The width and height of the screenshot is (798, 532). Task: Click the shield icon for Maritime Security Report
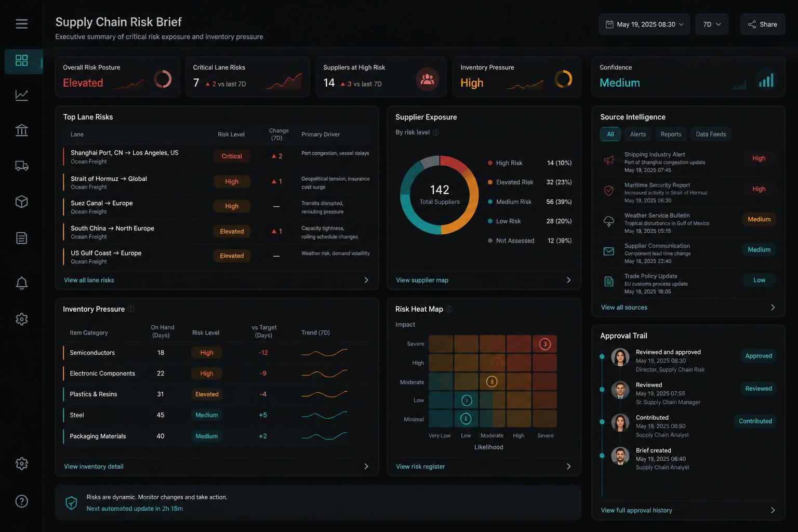pyautogui.click(x=609, y=191)
